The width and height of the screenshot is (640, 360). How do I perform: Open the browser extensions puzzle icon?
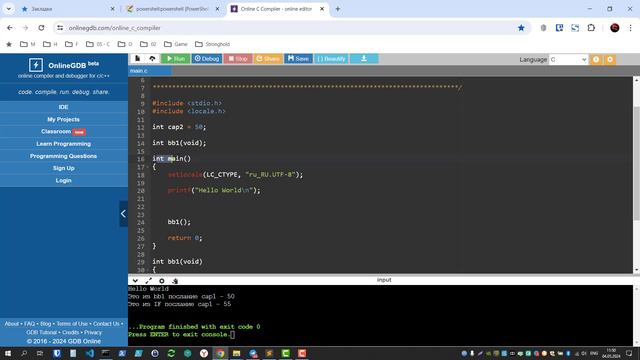pos(591,28)
